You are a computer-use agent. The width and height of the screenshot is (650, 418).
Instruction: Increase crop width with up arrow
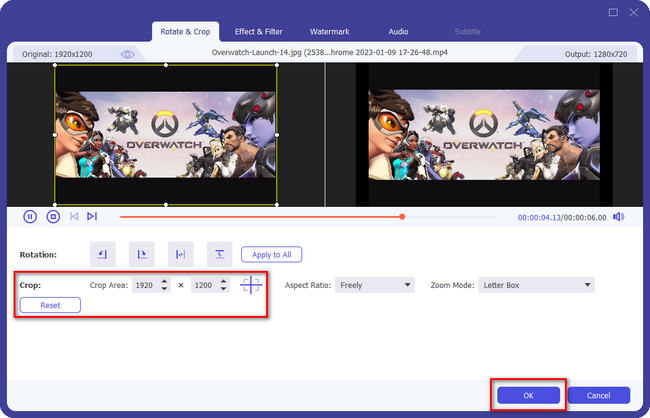tap(164, 281)
